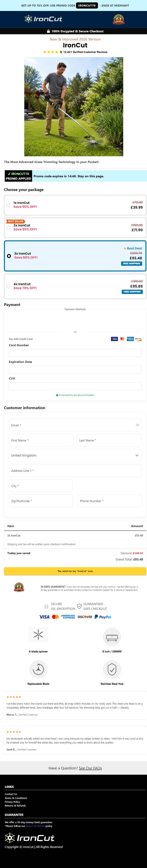Click the Card Number input field
Image resolution: width=147 pixels, height=868 pixels.
tap(75, 353)
